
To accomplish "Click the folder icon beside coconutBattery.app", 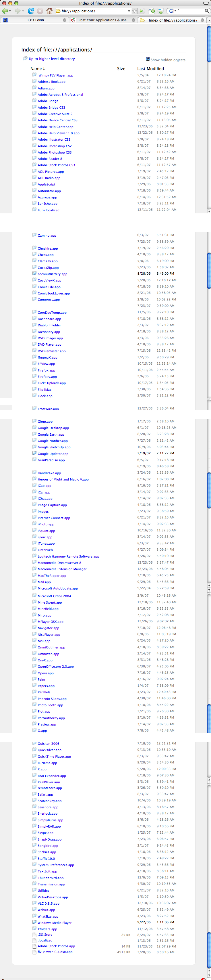I will (x=34, y=273).
